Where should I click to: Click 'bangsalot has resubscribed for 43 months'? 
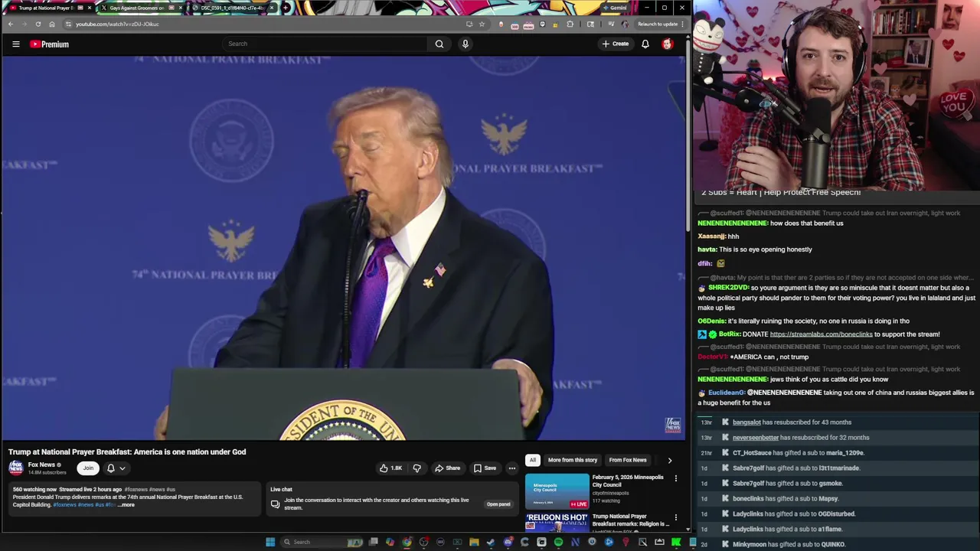click(x=792, y=422)
